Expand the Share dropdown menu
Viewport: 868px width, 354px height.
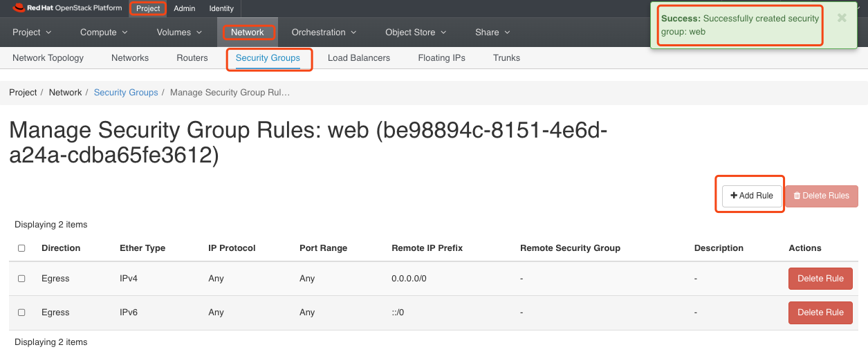pyautogui.click(x=492, y=32)
